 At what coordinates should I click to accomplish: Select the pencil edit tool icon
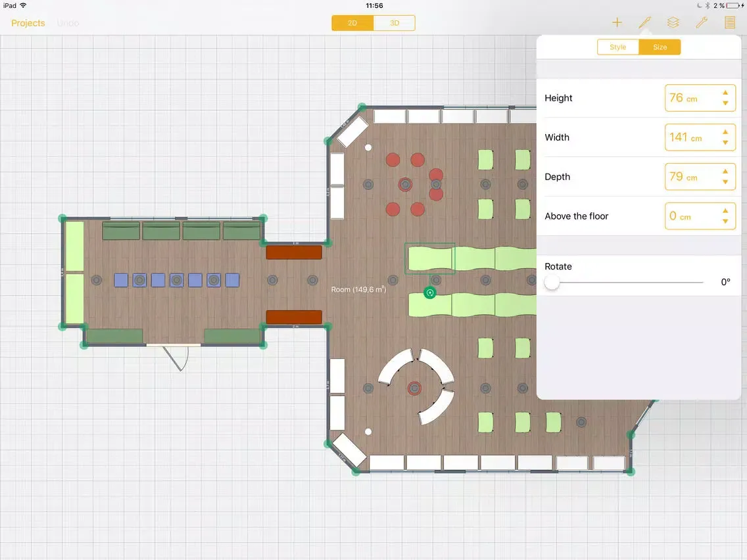644,22
